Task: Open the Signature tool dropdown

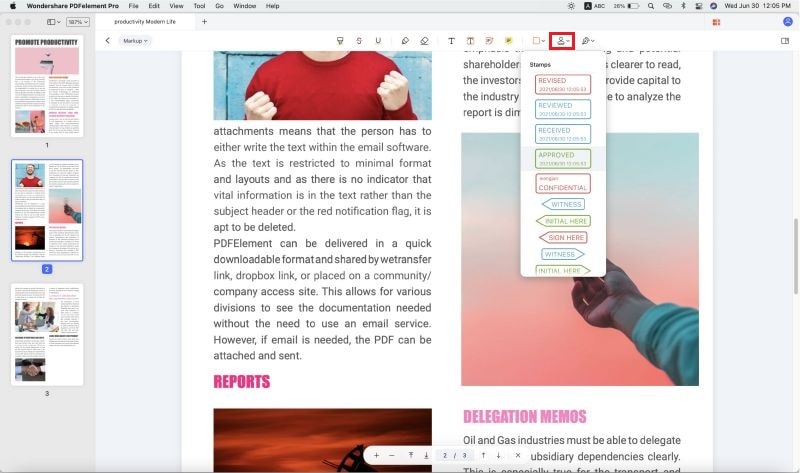Action: (x=588, y=41)
